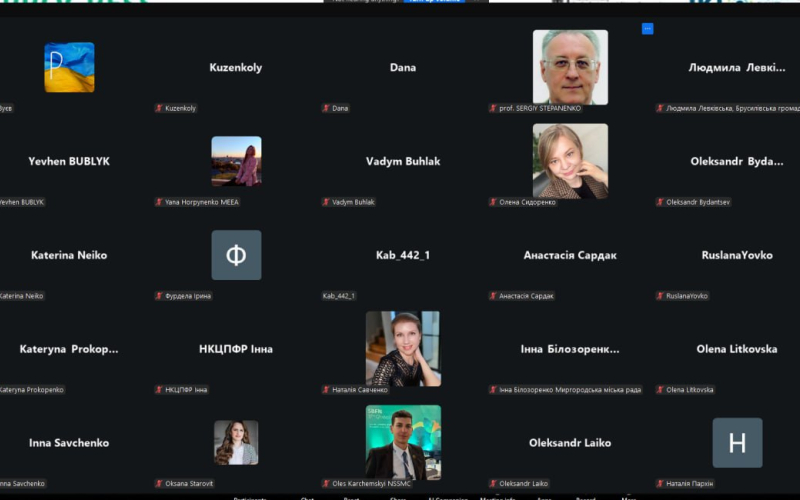800x500 pixels.
Task: Select prof. SERGIY STEPANENKO's profile photo
Action: (x=570, y=67)
